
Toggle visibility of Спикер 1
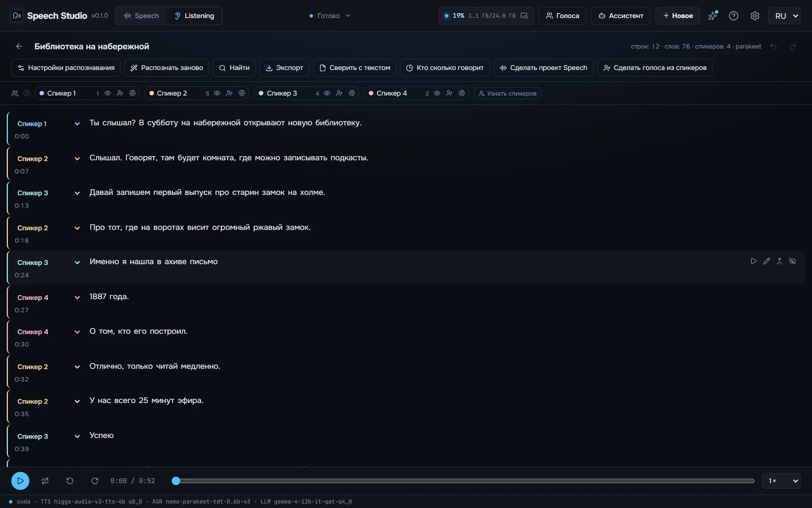(x=108, y=93)
